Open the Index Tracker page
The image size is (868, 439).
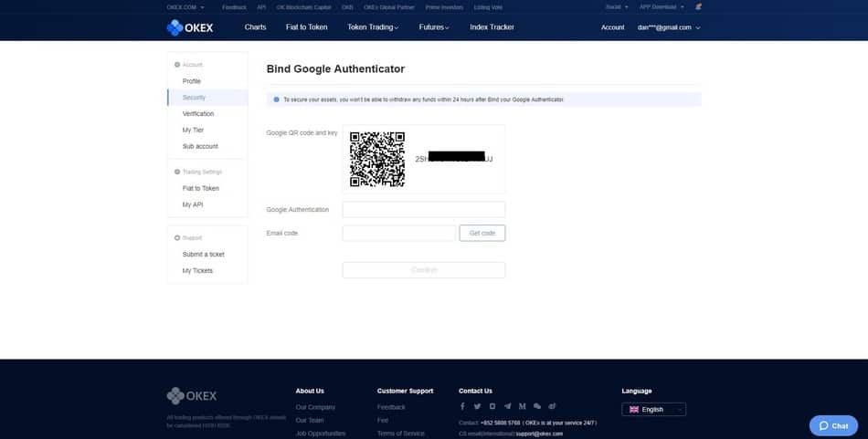[x=492, y=27]
